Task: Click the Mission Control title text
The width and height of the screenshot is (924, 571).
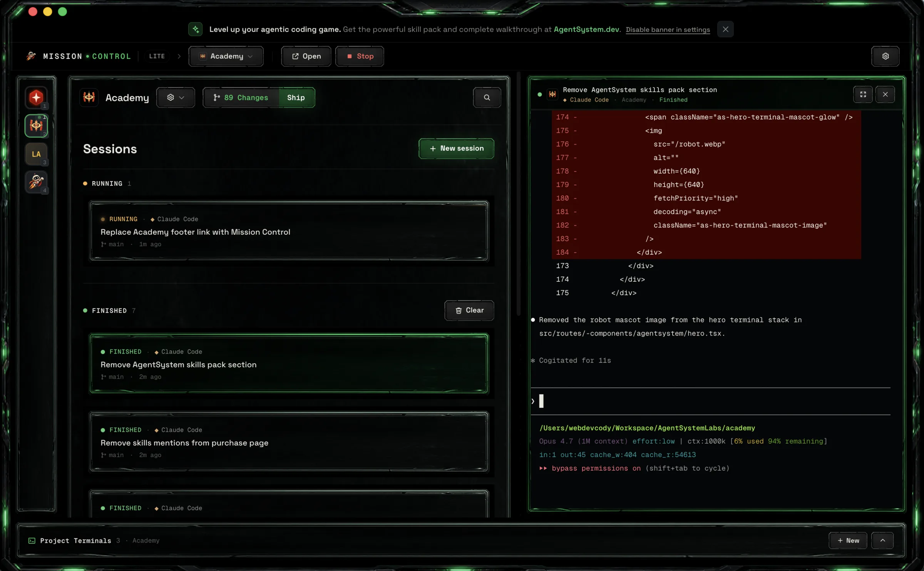Action: point(87,56)
